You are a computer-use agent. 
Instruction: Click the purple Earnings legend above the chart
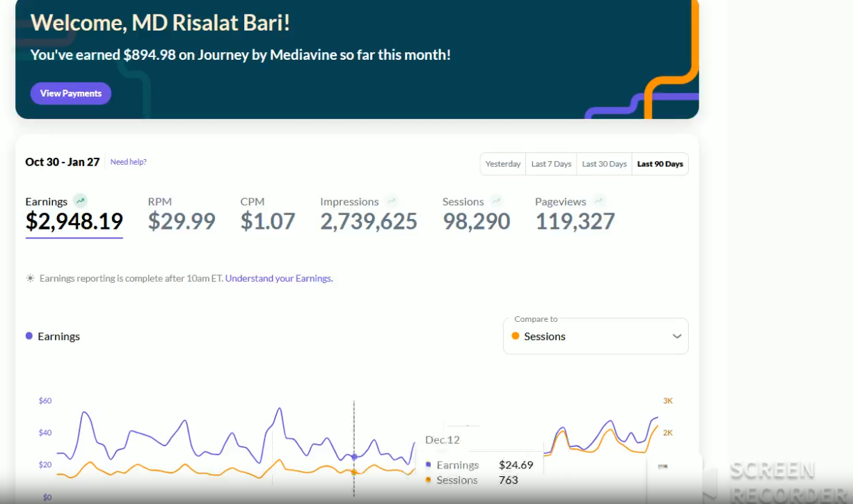pyautogui.click(x=53, y=336)
